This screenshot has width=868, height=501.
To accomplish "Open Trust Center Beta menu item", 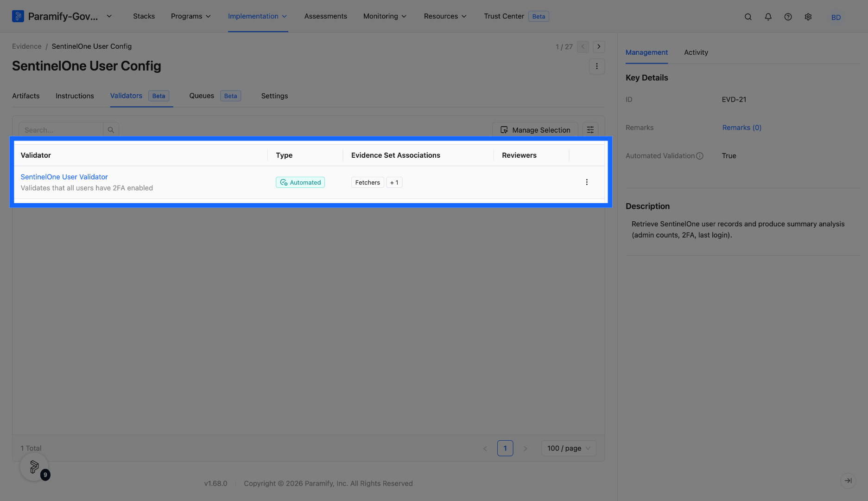I will (516, 16).
